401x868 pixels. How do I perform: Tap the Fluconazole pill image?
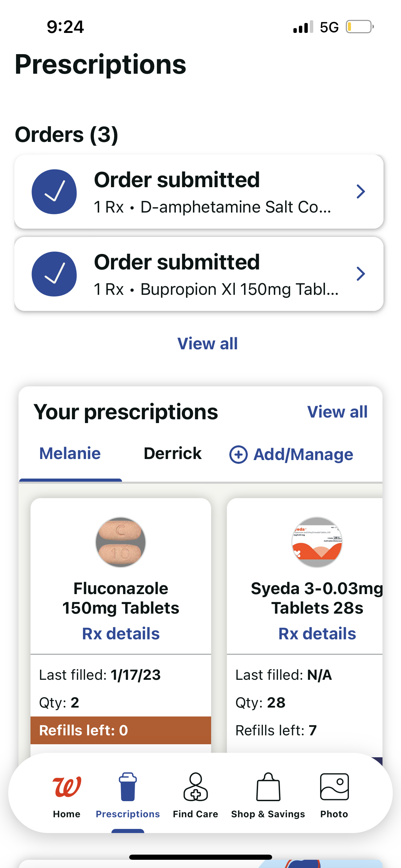click(x=121, y=542)
